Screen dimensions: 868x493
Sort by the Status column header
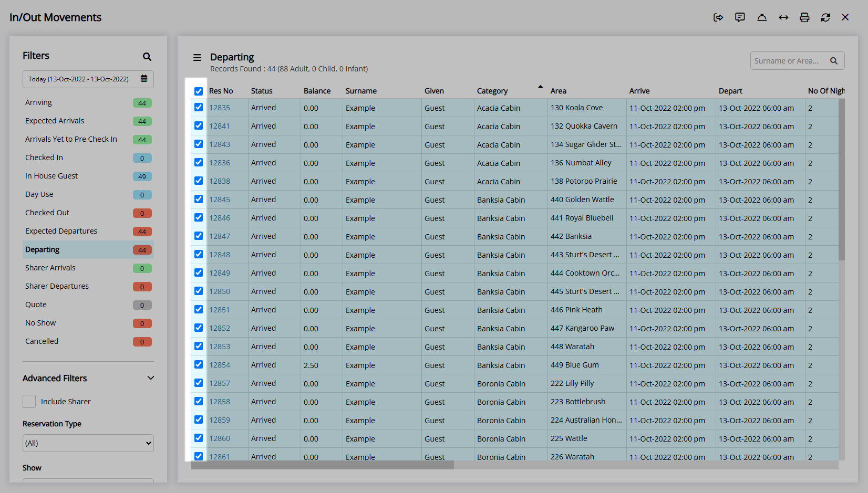pos(262,91)
